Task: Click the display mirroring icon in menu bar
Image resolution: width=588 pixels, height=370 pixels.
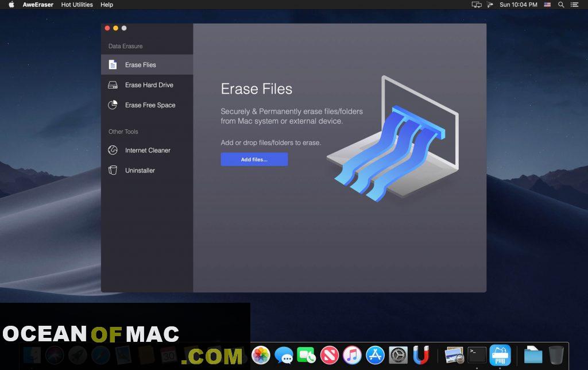Action: pos(476,5)
